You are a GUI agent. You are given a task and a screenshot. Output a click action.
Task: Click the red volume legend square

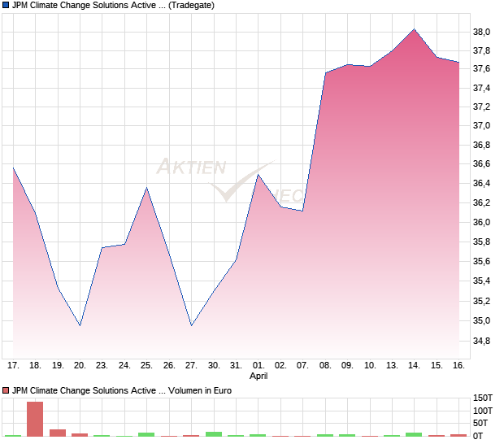pos(7,391)
